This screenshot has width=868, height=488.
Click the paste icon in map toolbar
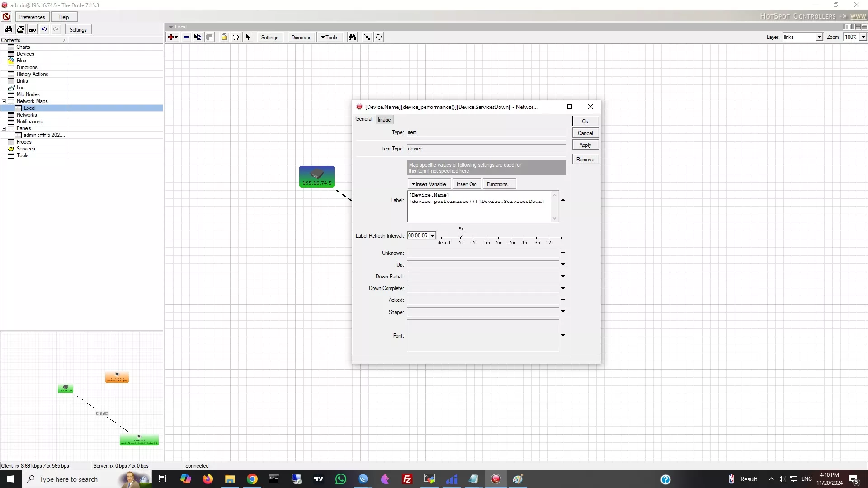point(209,37)
